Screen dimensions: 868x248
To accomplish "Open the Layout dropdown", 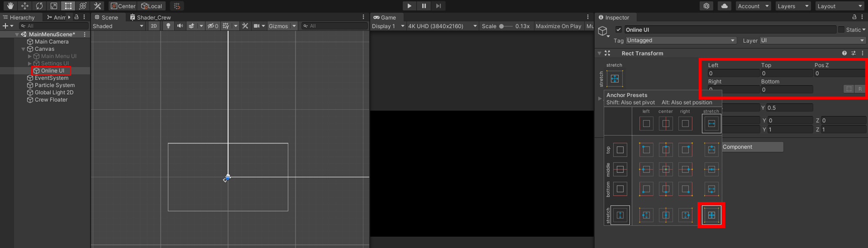I will (x=839, y=6).
